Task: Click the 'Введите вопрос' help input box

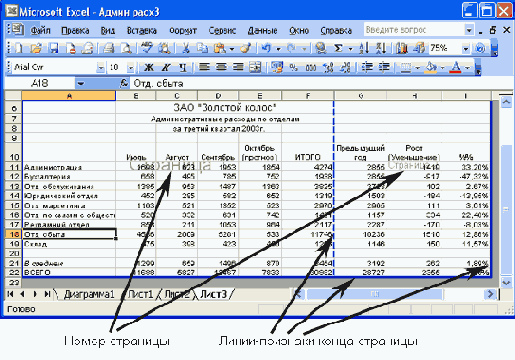Action: pyautogui.click(x=414, y=30)
